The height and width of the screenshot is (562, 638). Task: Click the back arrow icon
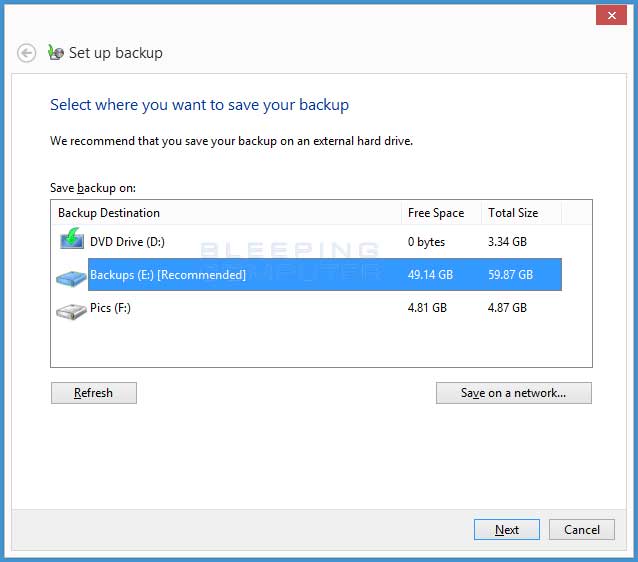(26, 53)
